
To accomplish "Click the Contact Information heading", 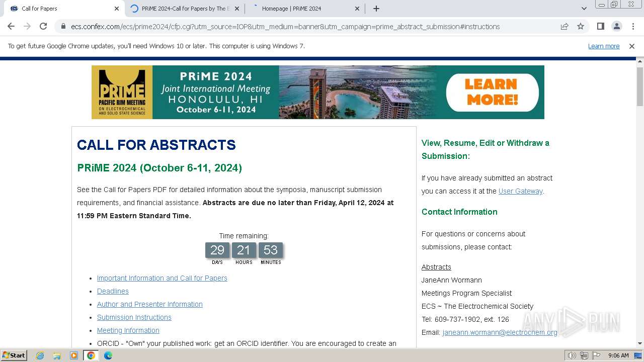I will click(x=459, y=212).
